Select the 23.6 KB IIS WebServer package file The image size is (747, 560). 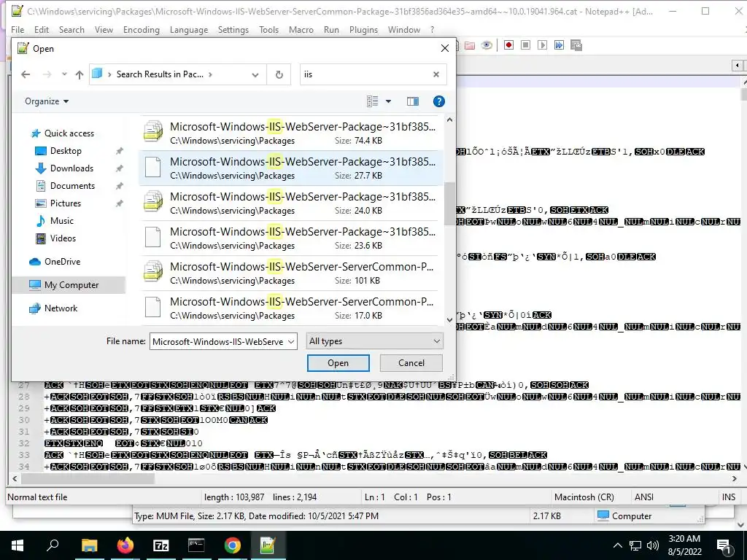click(290, 238)
